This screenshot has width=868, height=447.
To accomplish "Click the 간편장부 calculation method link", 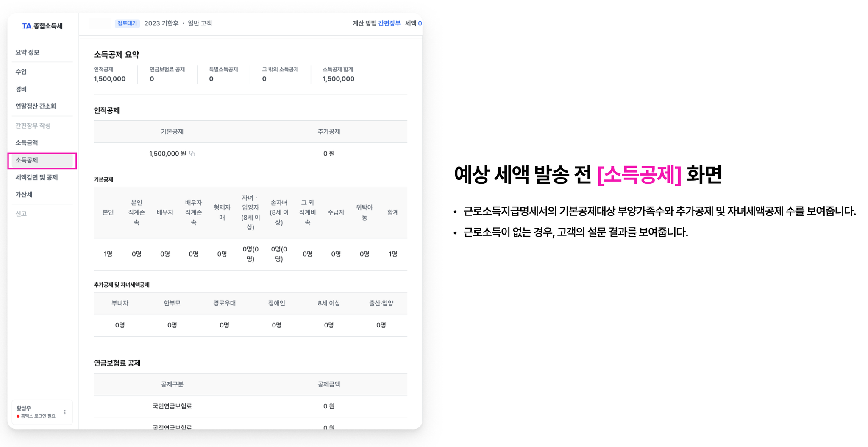I will 389,23.
